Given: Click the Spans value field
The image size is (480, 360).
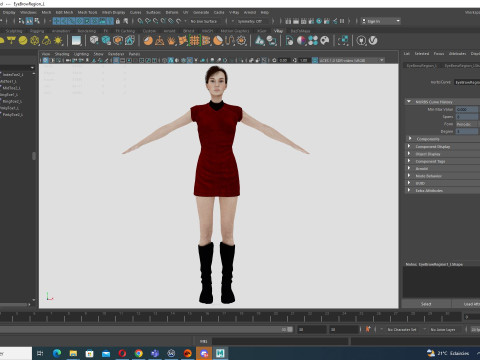Looking at the screenshot, I should [467, 117].
